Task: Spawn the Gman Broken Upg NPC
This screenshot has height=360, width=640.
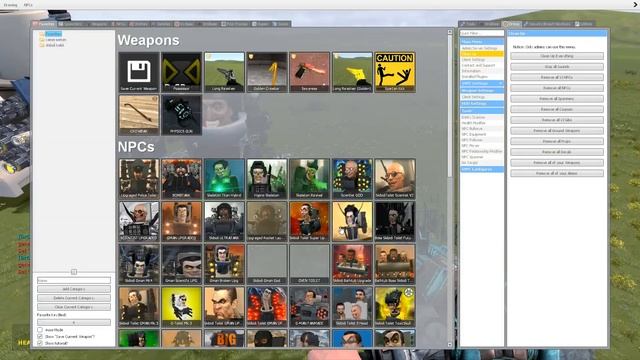Action: 224,264
